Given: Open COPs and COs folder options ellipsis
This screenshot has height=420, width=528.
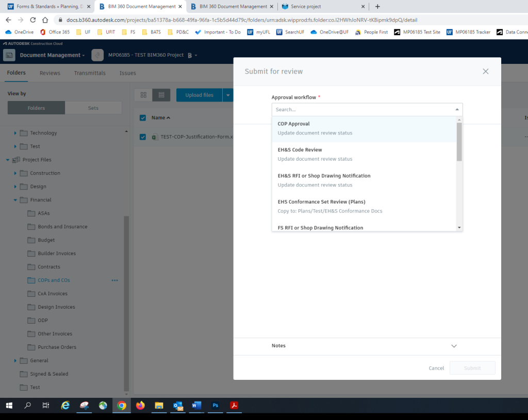Looking at the screenshot, I should [115, 280].
